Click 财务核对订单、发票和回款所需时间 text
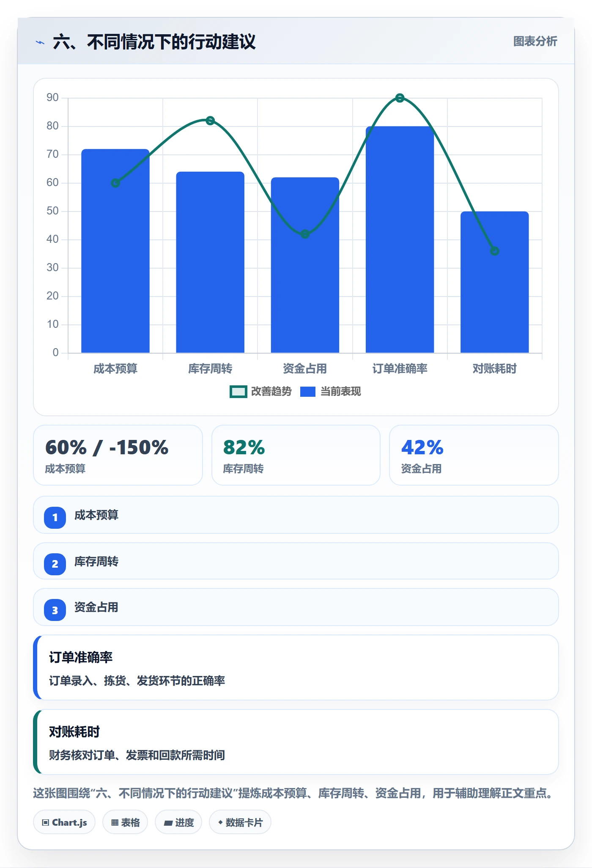Viewport: 592px width, 868px height. point(137,755)
